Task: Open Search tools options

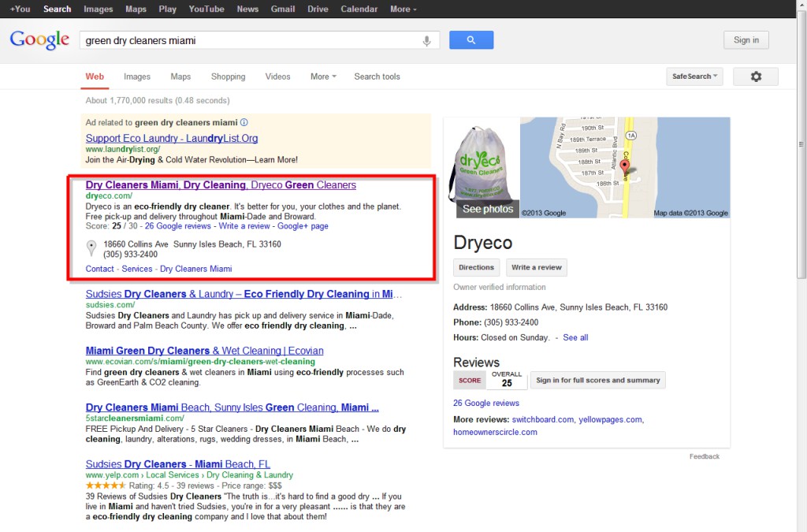Action: 377,76
